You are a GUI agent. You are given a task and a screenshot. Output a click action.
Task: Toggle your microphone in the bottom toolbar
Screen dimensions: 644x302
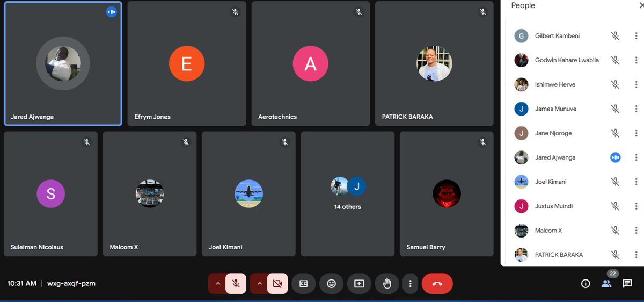click(236, 283)
